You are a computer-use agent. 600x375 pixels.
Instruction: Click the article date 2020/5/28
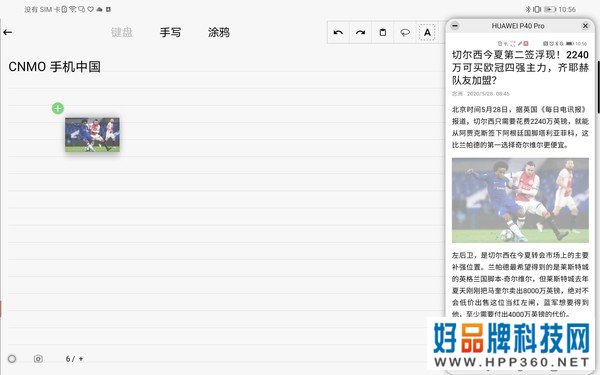tap(488, 93)
